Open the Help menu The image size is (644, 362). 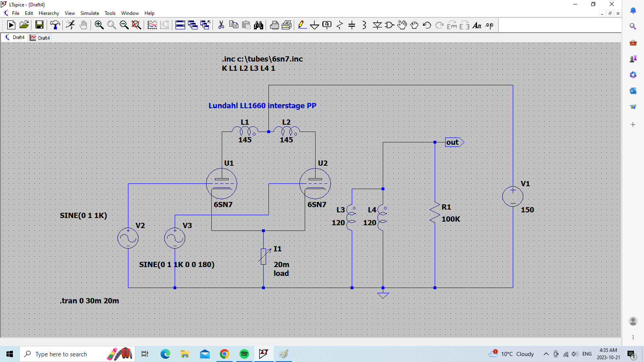[149, 13]
